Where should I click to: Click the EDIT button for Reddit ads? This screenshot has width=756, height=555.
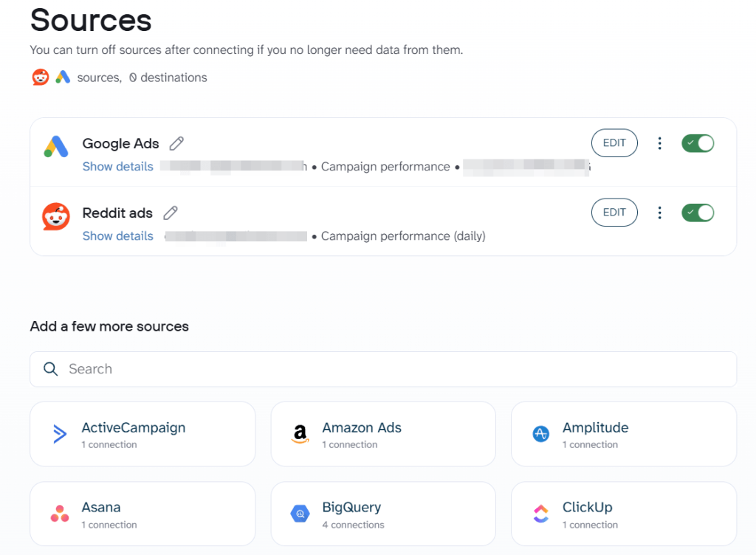[x=614, y=212]
